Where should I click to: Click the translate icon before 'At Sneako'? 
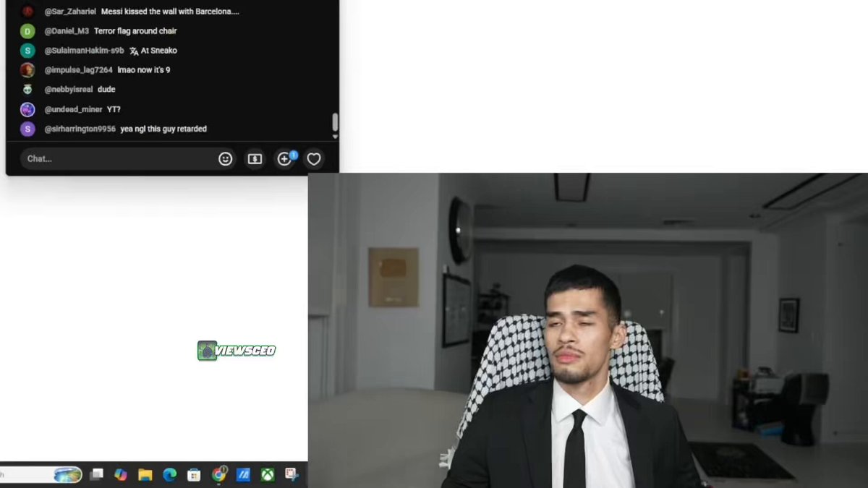(135, 51)
